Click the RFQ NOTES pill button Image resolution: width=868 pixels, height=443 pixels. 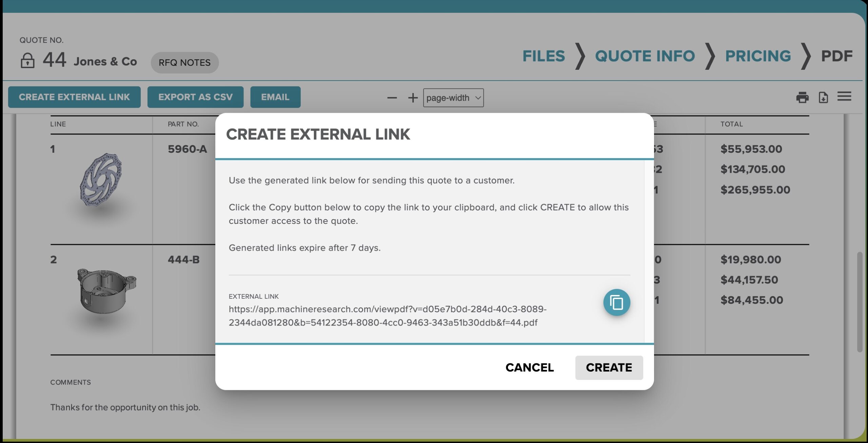tap(184, 63)
